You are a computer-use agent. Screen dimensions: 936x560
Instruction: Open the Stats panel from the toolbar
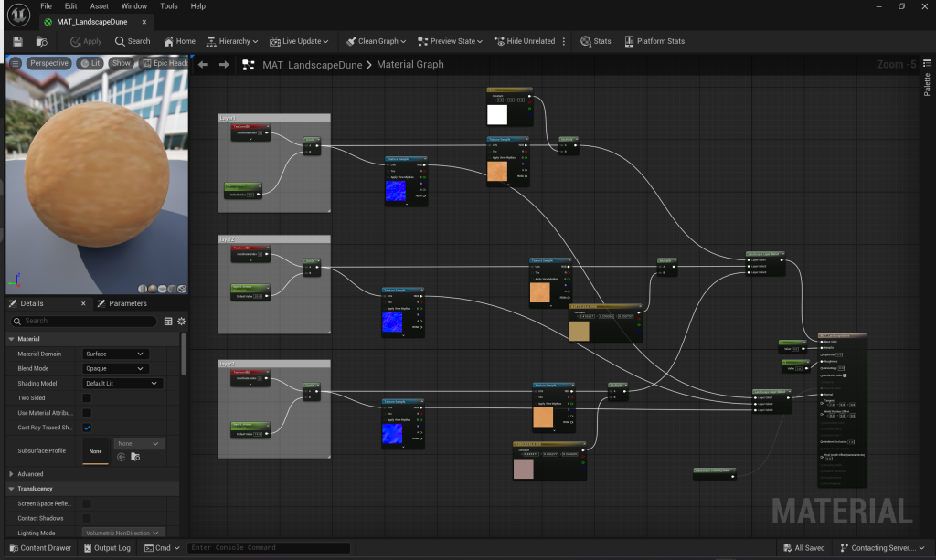pyautogui.click(x=595, y=41)
